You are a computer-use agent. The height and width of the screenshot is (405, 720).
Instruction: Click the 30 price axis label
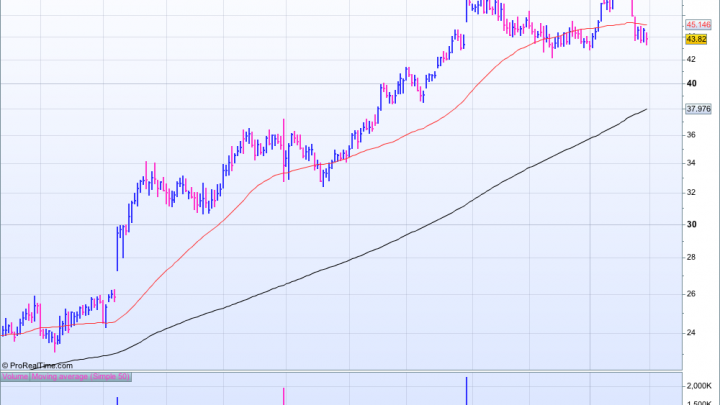[x=692, y=225]
